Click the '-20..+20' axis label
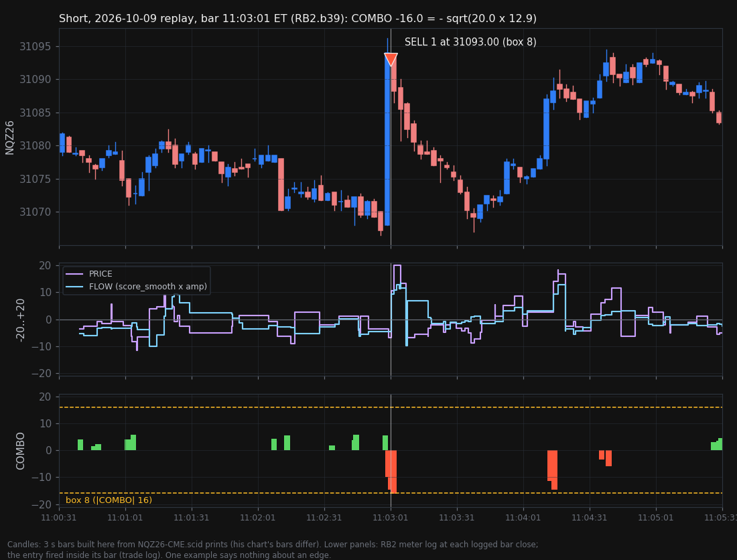The height and width of the screenshot is (560, 737). [x=19, y=320]
